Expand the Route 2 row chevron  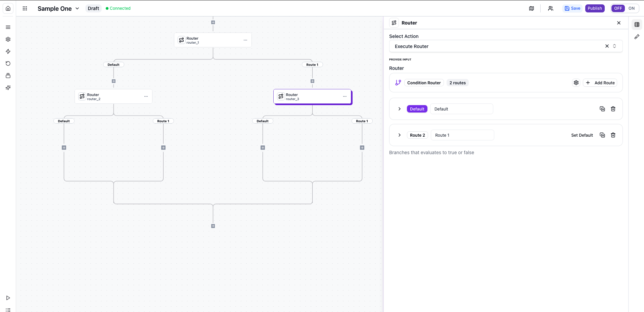(x=399, y=135)
